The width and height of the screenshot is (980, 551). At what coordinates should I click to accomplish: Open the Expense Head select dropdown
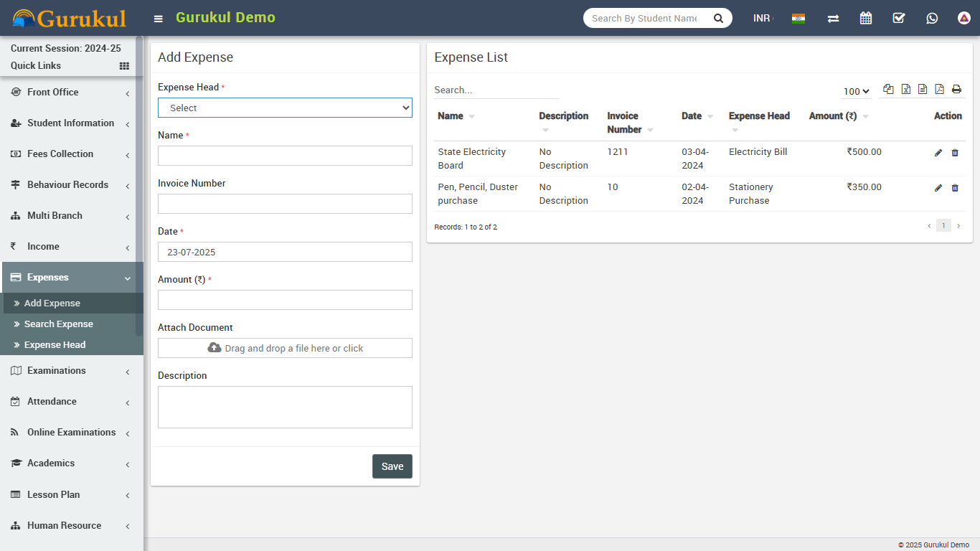pos(285,108)
